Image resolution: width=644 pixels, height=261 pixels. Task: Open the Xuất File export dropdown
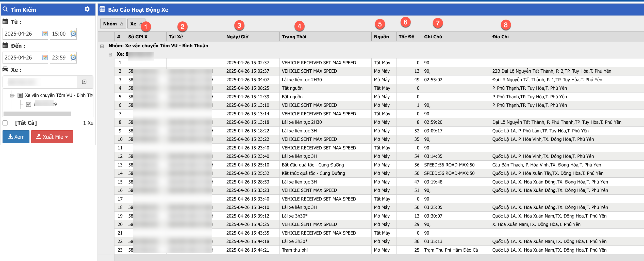(52, 137)
